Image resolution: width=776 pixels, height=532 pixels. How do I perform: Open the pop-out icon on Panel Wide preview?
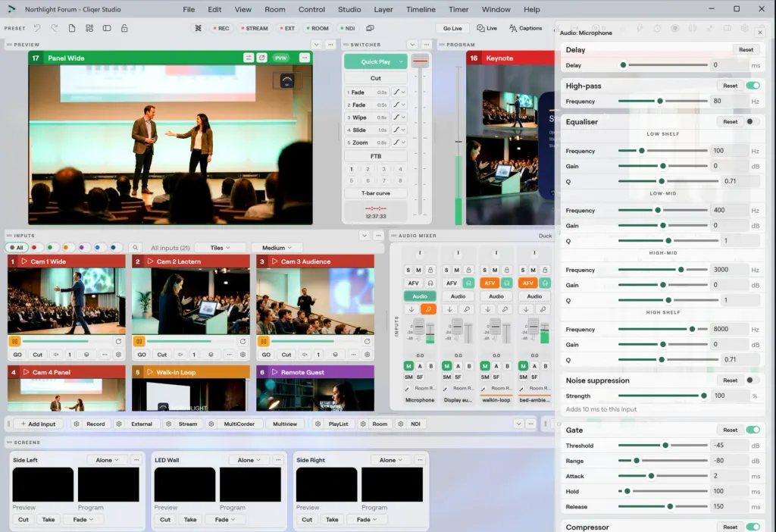click(261, 58)
